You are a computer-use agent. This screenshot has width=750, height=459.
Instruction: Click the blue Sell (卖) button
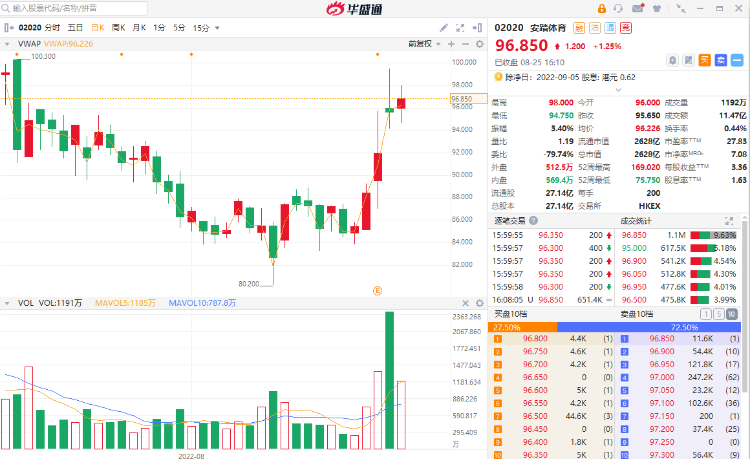pos(721,60)
